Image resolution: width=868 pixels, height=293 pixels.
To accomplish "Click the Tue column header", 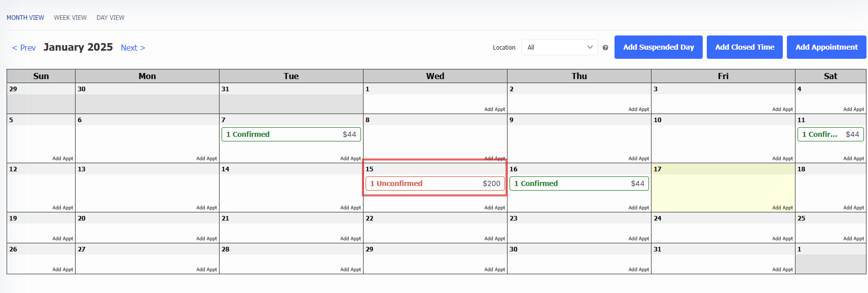I will pyautogui.click(x=291, y=76).
